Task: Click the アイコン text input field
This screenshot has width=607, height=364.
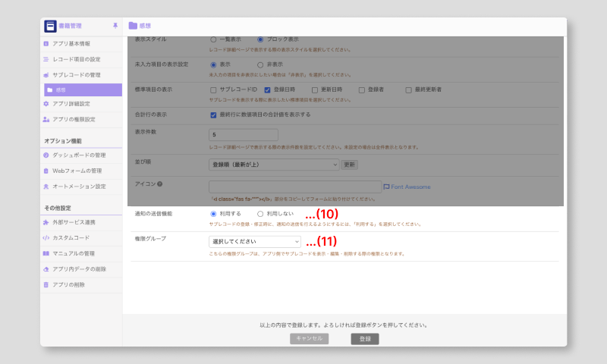Action: (295, 187)
